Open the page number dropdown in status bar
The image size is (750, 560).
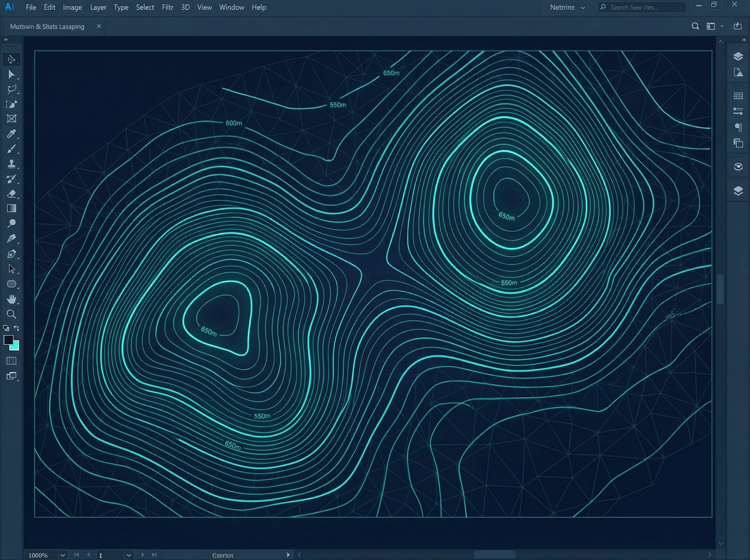click(x=129, y=555)
